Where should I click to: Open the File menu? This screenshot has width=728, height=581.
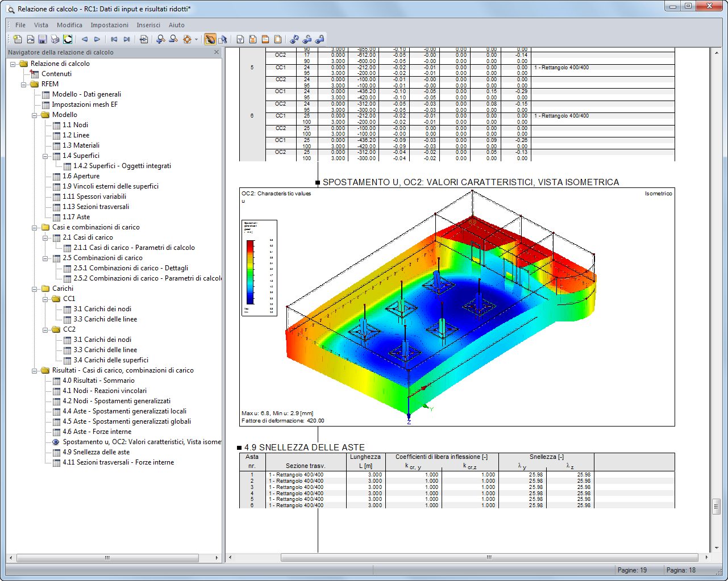pos(20,25)
